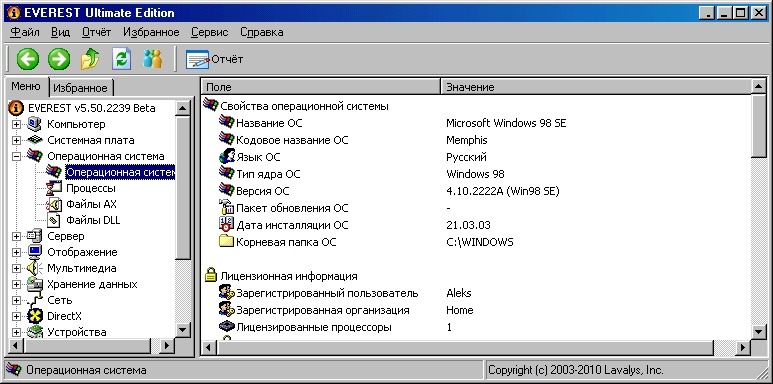This screenshot has height=384, width=773.
Task: Click the Сервер server icon
Action: point(35,236)
